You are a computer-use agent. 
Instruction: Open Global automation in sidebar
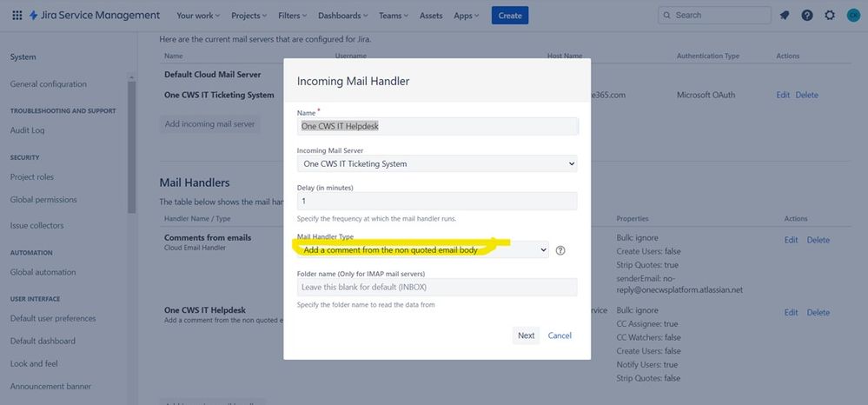43,272
